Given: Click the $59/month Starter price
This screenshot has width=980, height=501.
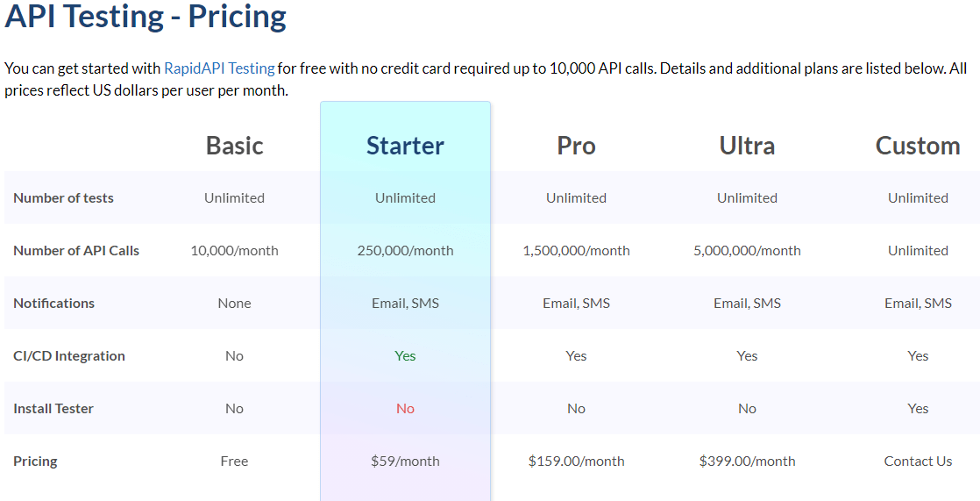Looking at the screenshot, I should point(405,461).
